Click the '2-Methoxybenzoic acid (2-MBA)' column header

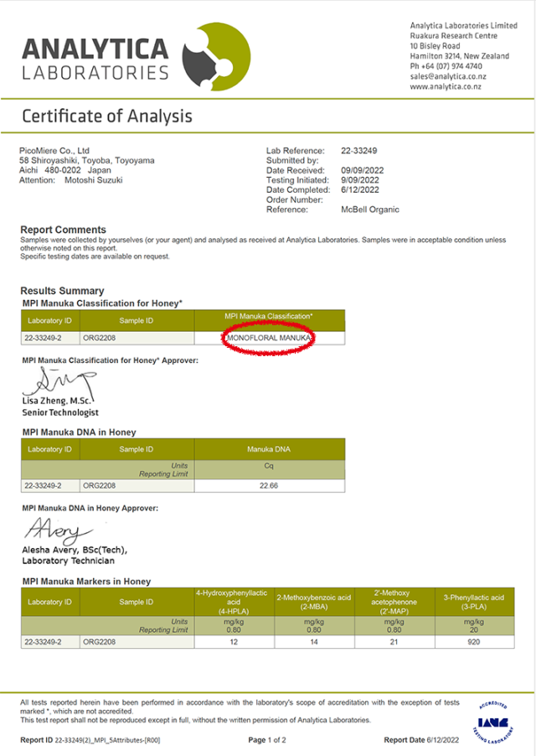pos(314,602)
